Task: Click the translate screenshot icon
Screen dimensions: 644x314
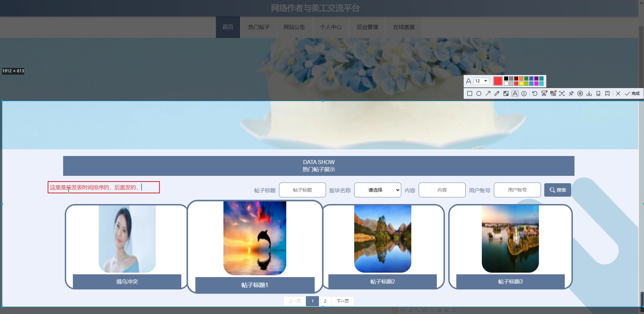Action: click(553, 93)
